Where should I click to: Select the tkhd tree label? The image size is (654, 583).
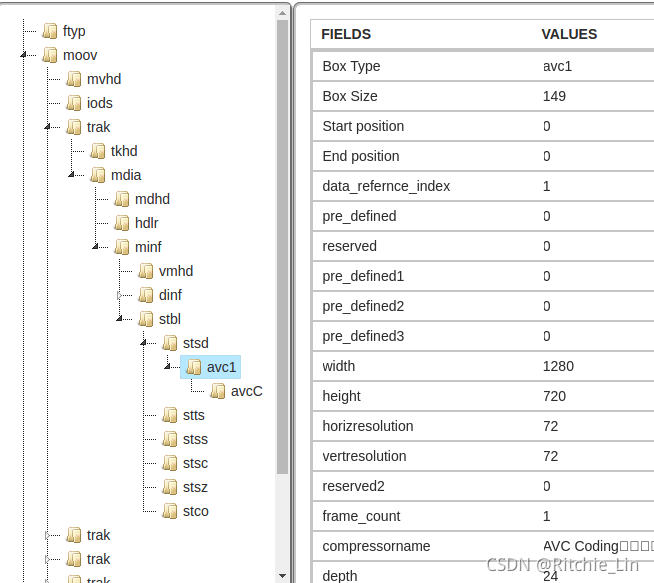124,151
